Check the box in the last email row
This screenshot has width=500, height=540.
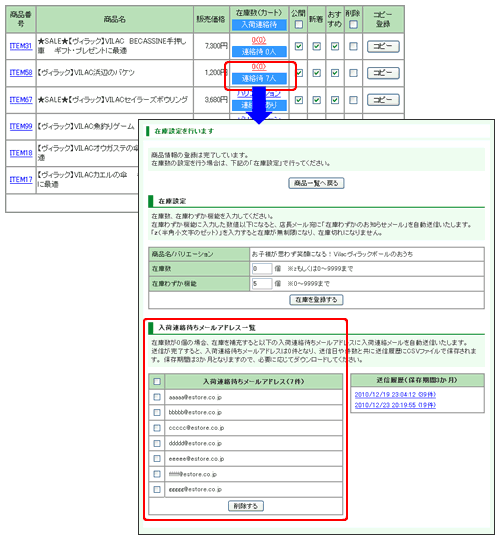coord(157,489)
